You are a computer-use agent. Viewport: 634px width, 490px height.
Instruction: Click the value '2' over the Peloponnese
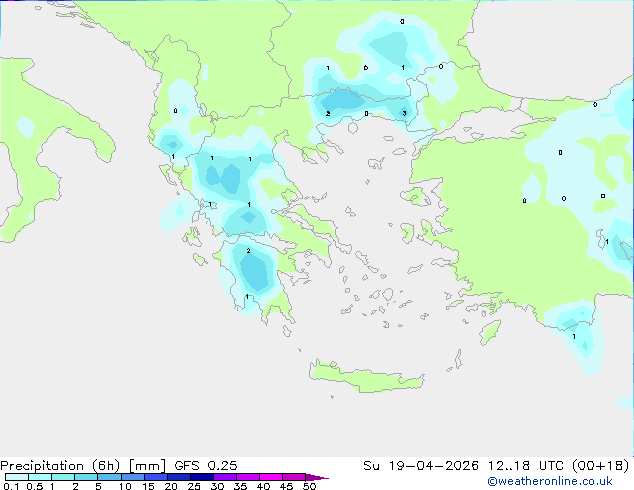coord(248,251)
